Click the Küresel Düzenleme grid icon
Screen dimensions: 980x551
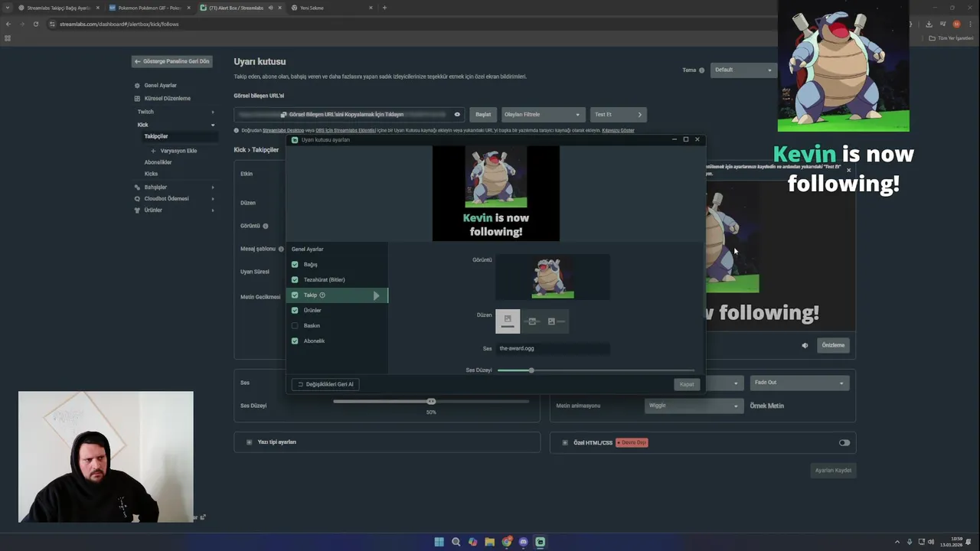pyautogui.click(x=137, y=99)
